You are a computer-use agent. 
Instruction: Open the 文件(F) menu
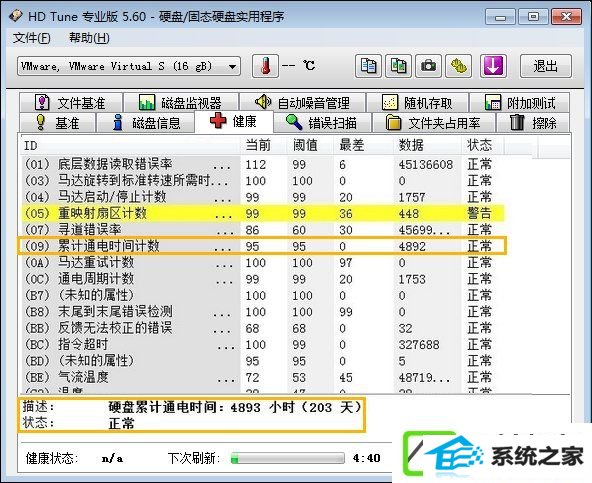(32, 38)
